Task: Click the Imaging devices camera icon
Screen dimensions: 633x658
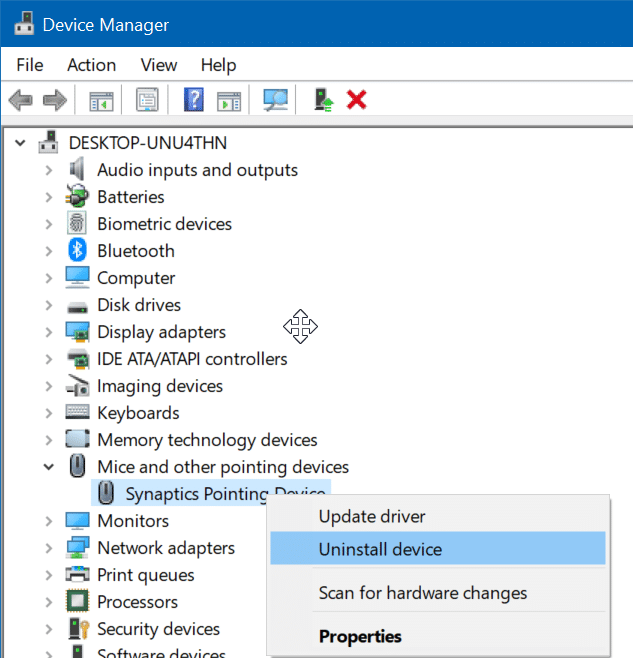Action: click(x=78, y=385)
